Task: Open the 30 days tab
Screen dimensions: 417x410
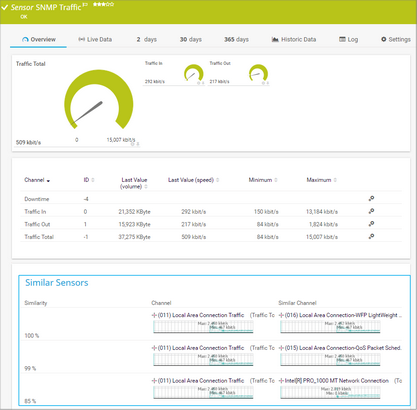Action: [191, 39]
